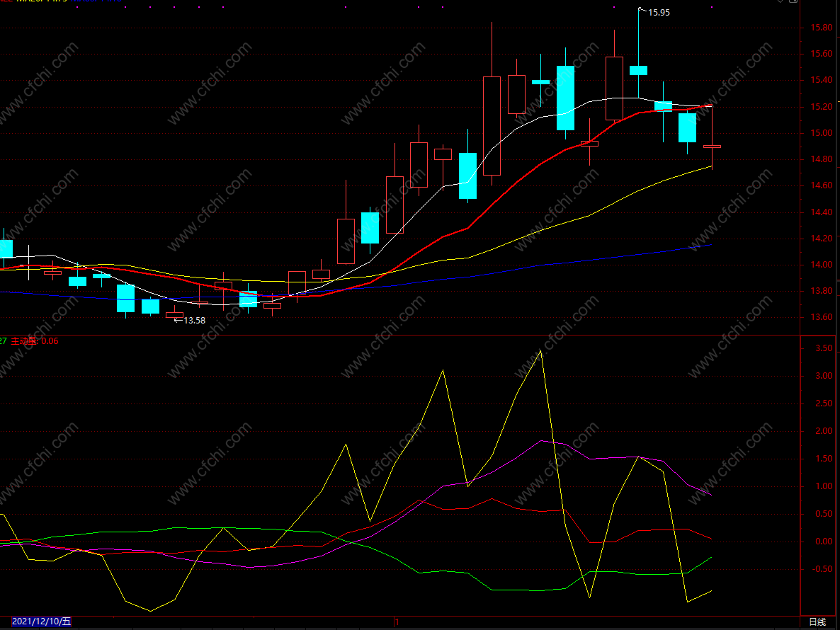Click the 日线 period label
The width and height of the screenshot is (840, 630).
tap(817, 622)
